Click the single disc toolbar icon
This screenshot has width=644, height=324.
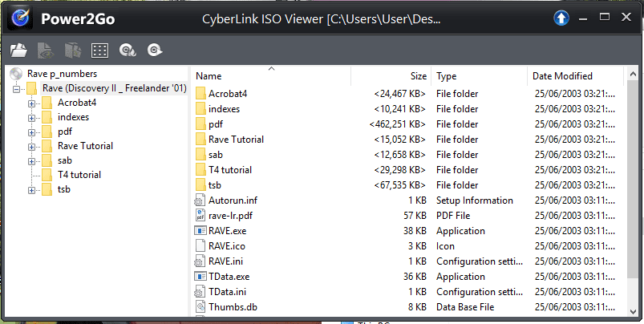(x=155, y=51)
